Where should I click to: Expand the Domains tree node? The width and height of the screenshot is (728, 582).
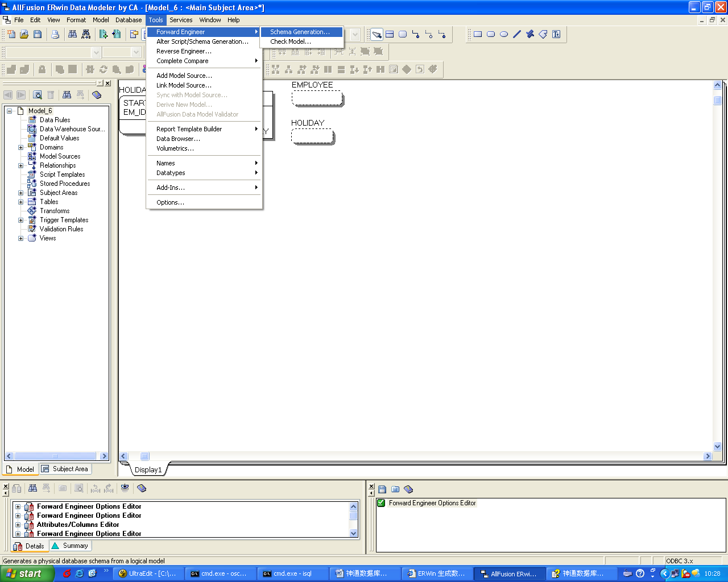pos(21,147)
